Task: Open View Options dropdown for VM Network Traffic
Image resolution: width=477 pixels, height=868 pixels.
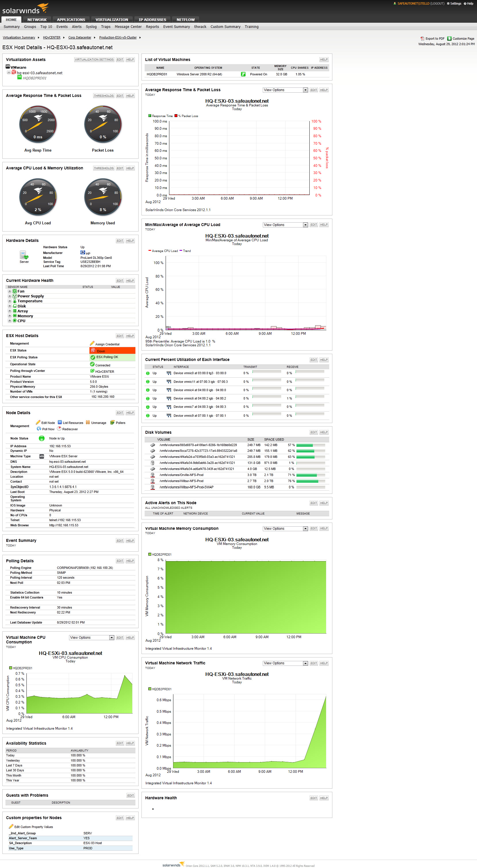Action: coord(285,663)
